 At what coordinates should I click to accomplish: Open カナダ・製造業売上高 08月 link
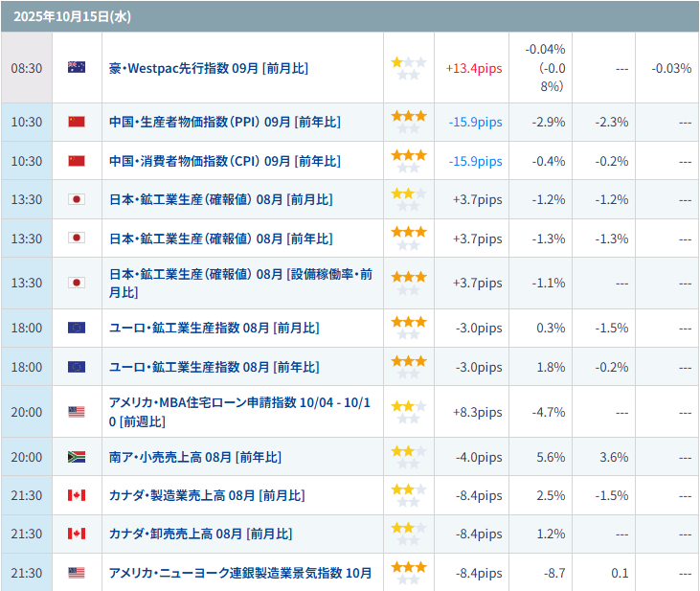(x=207, y=495)
